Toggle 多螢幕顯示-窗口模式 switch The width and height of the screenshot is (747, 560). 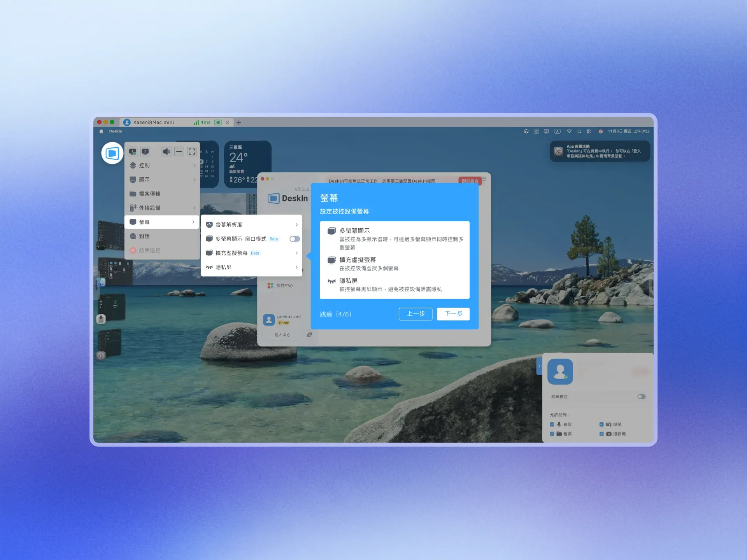(x=295, y=239)
